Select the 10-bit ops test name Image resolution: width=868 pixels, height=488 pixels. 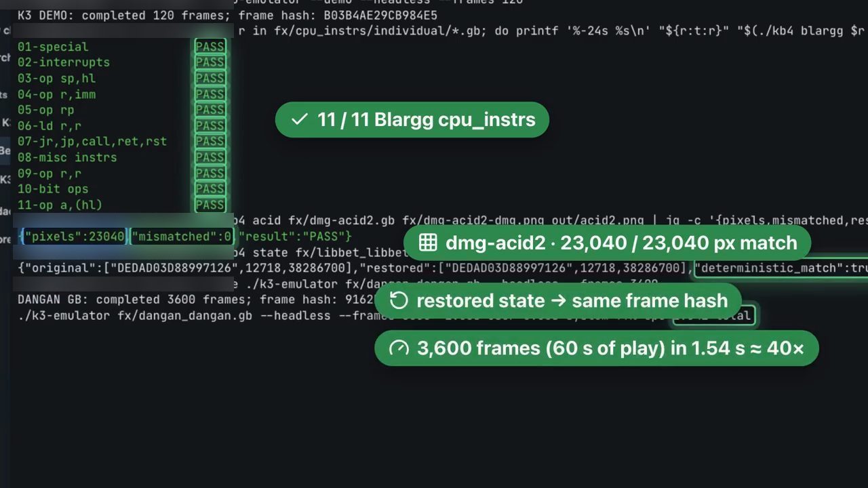click(53, 189)
